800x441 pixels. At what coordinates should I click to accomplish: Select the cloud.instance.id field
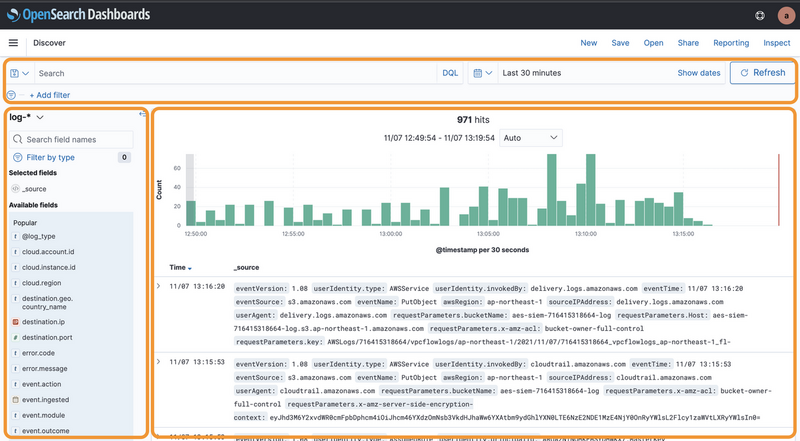click(x=48, y=267)
